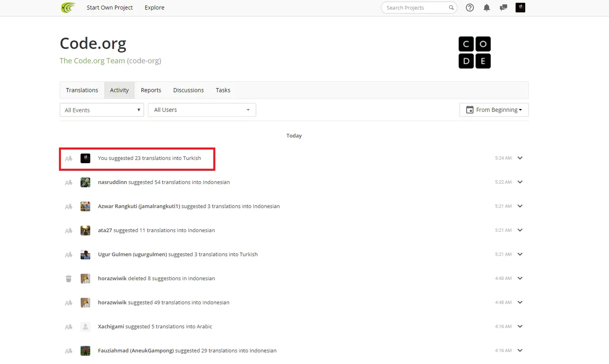This screenshot has height=364, width=609.
Task: Open the All Events dropdown
Action: click(x=102, y=110)
